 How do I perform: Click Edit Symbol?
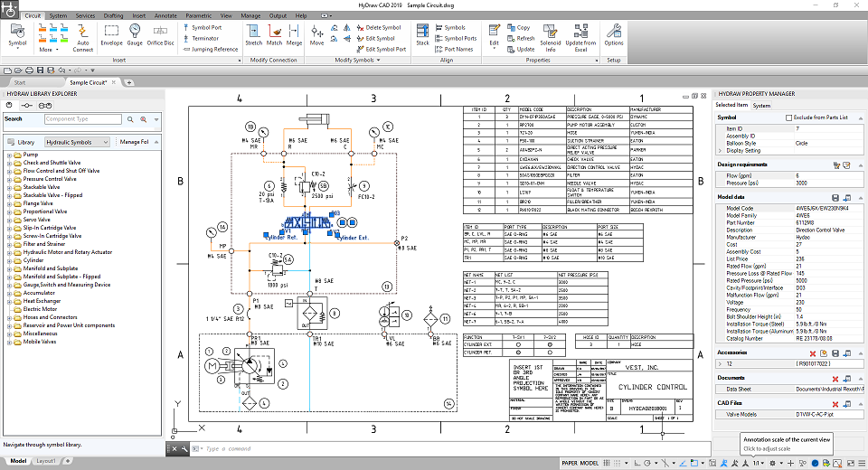376,38
